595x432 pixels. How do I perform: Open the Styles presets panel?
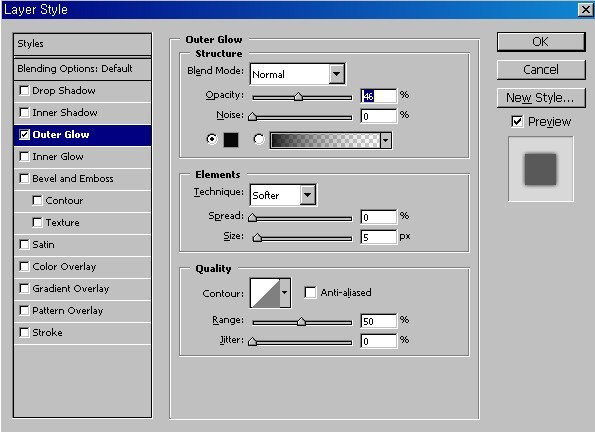point(82,44)
